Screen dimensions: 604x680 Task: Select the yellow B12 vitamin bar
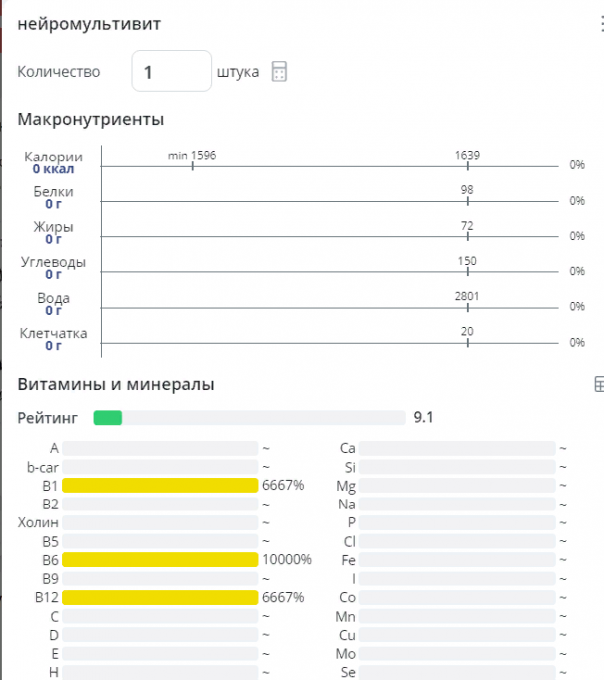click(x=160, y=597)
